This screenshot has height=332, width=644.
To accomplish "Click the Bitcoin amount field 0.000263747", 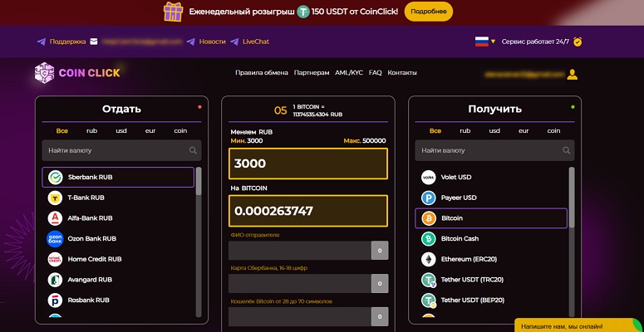I will click(x=308, y=211).
